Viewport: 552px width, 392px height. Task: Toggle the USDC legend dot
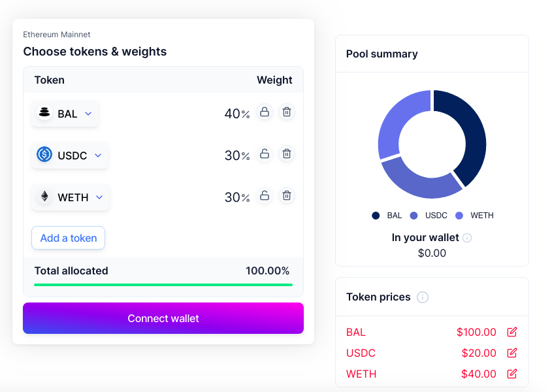point(415,215)
